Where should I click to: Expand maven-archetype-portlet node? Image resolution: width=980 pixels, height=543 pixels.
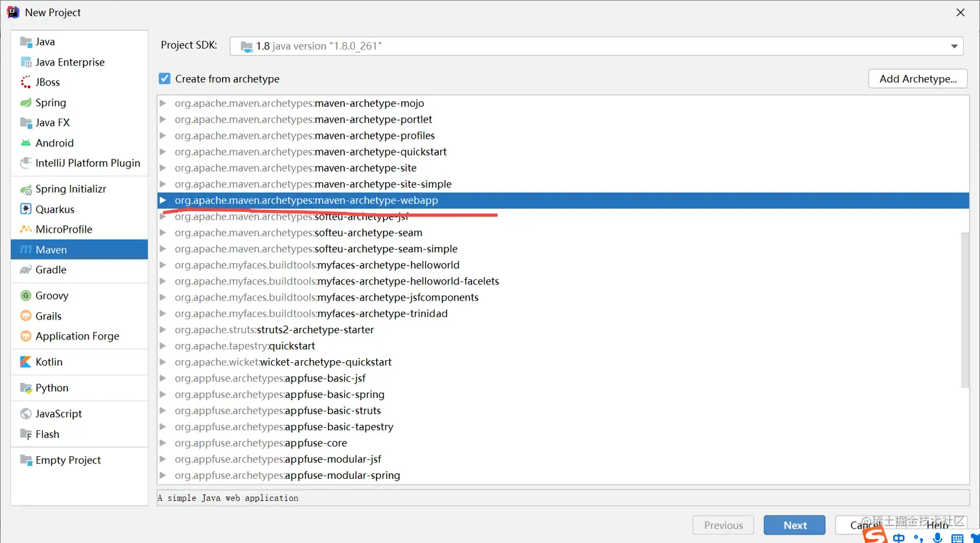click(x=163, y=119)
